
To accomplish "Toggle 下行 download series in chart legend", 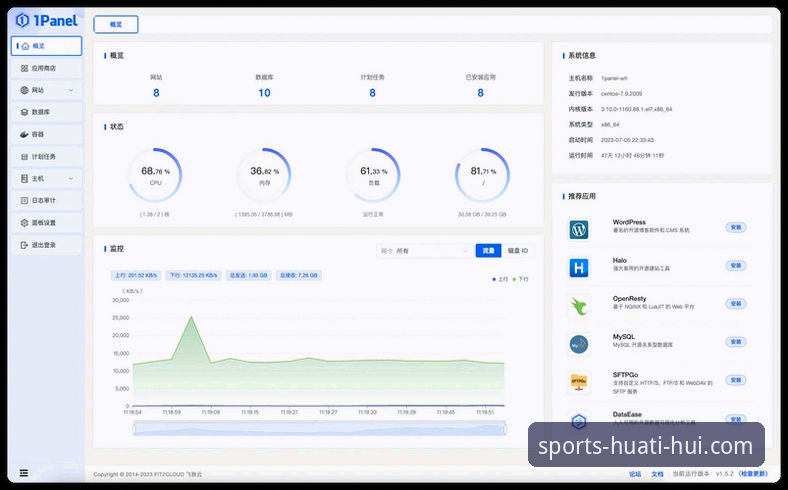I will tap(520, 279).
